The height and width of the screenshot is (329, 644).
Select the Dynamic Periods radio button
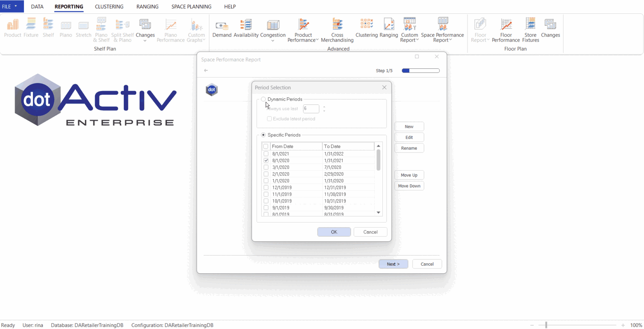[x=263, y=99]
